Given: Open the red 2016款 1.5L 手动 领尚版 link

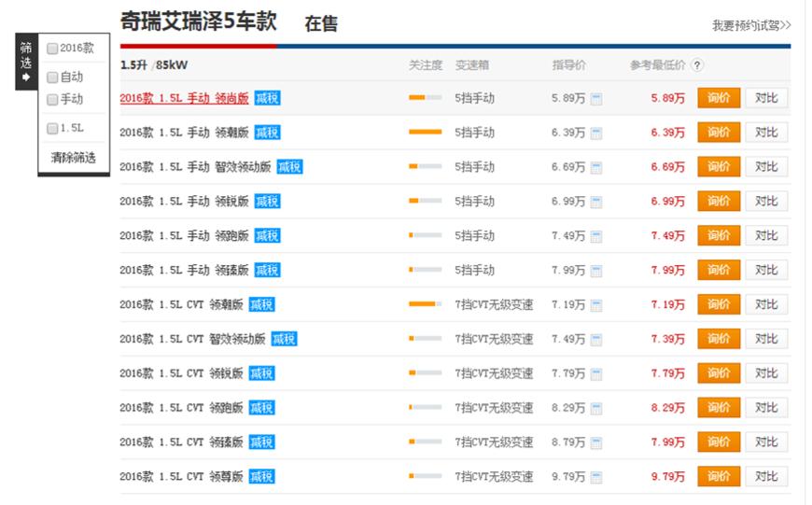Looking at the screenshot, I should [185, 98].
